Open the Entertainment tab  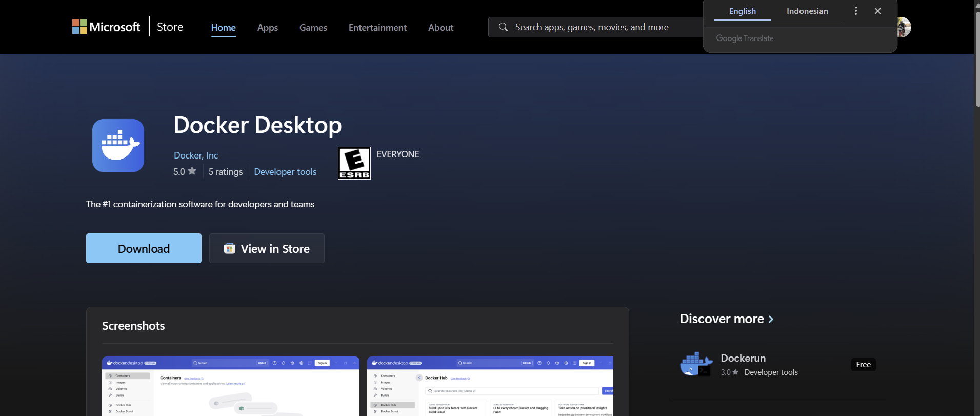point(377,28)
